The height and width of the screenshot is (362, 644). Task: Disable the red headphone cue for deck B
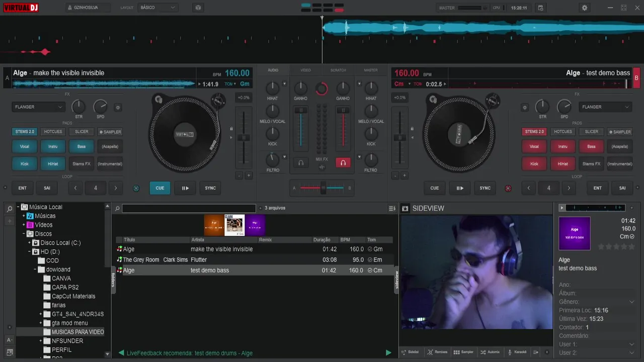[343, 163]
